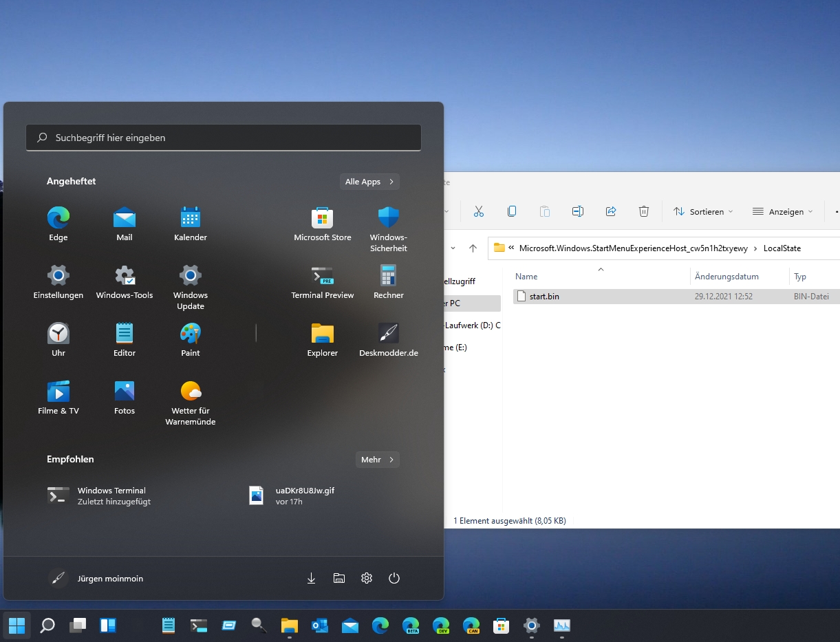Viewport: 840px width, 642px height.
Task: Select Laufwerk (D:) in Explorer sidebar
Action: pos(472,325)
